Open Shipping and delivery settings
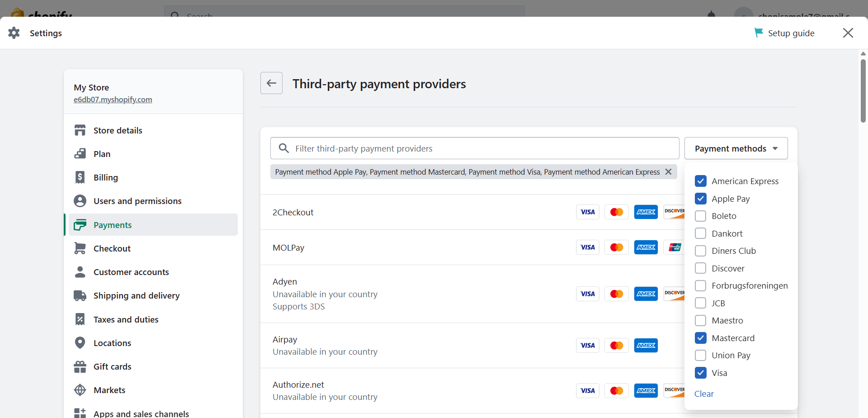Image resolution: width=868 pixels, height=418 pixels. pos(153,295)
